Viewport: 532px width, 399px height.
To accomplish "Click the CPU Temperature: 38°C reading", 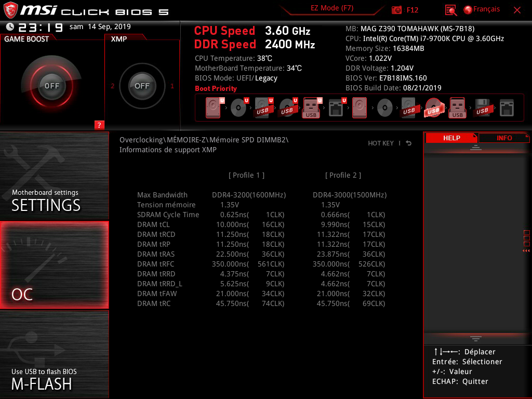I will point(233,58).
